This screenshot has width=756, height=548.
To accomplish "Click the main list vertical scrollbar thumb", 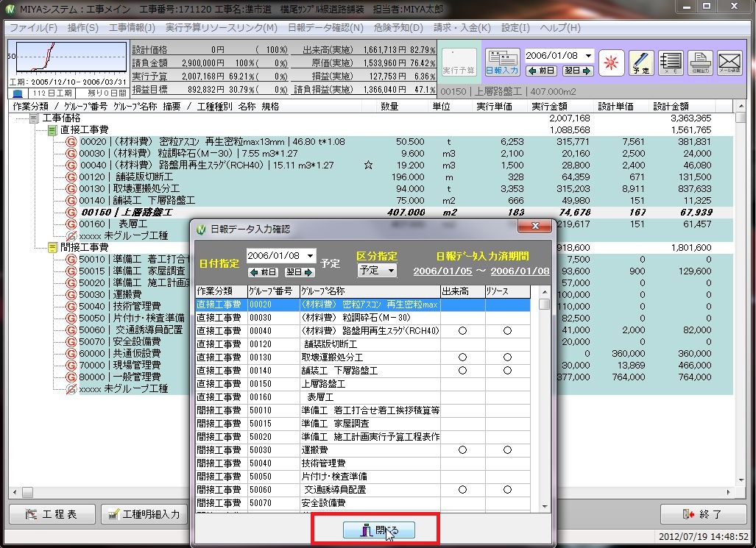I will click(741, 117).
